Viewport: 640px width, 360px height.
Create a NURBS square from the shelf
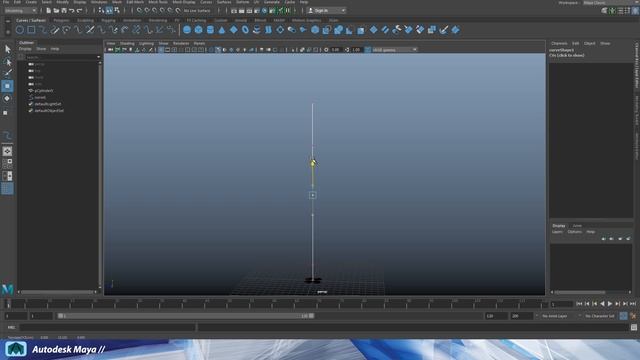tap(31, 30)
